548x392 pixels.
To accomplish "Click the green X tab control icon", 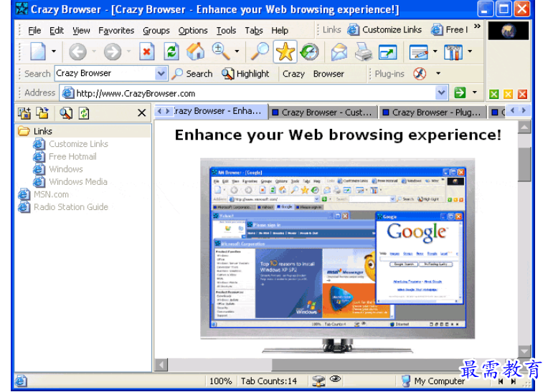I will 493,94.
